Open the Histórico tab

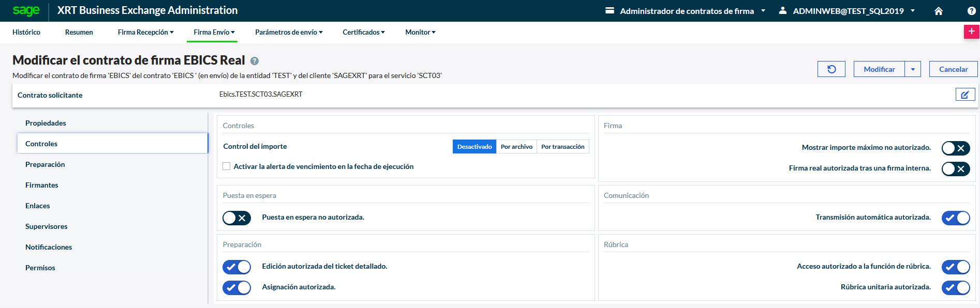point(26,32)
